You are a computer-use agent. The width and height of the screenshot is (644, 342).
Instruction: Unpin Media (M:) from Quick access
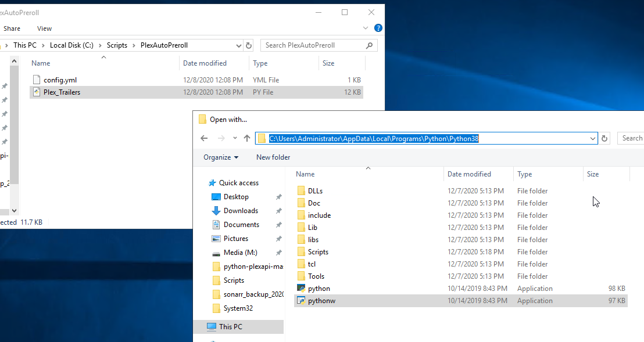point(278,253)
